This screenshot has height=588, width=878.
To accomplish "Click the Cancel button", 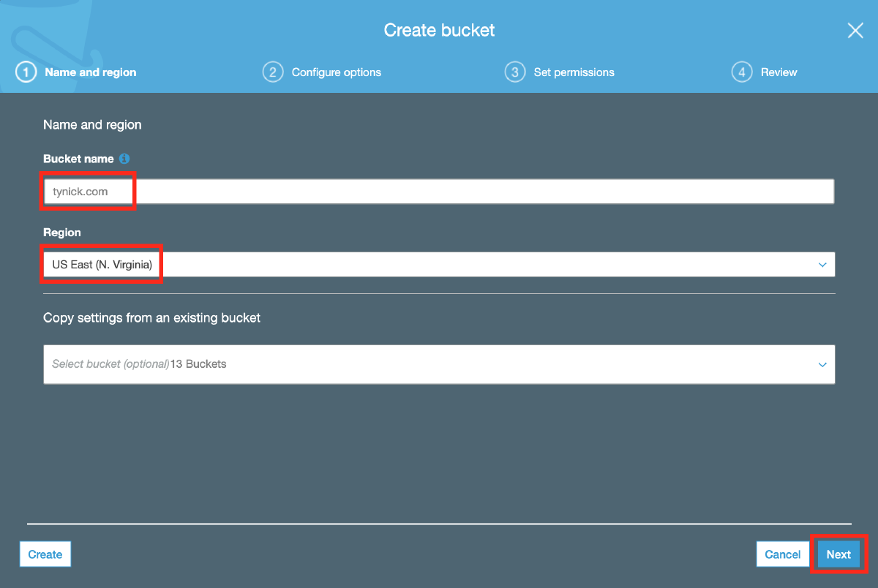I will coord(783,554).
